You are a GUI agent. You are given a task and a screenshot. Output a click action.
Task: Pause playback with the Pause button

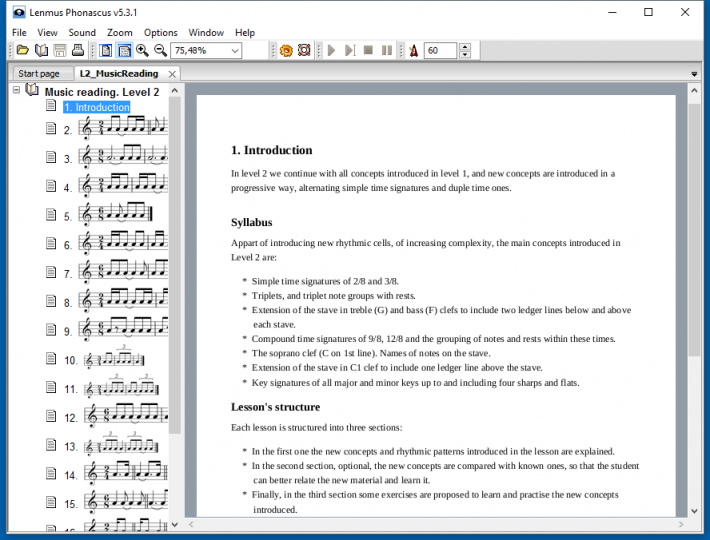point(387,50)
